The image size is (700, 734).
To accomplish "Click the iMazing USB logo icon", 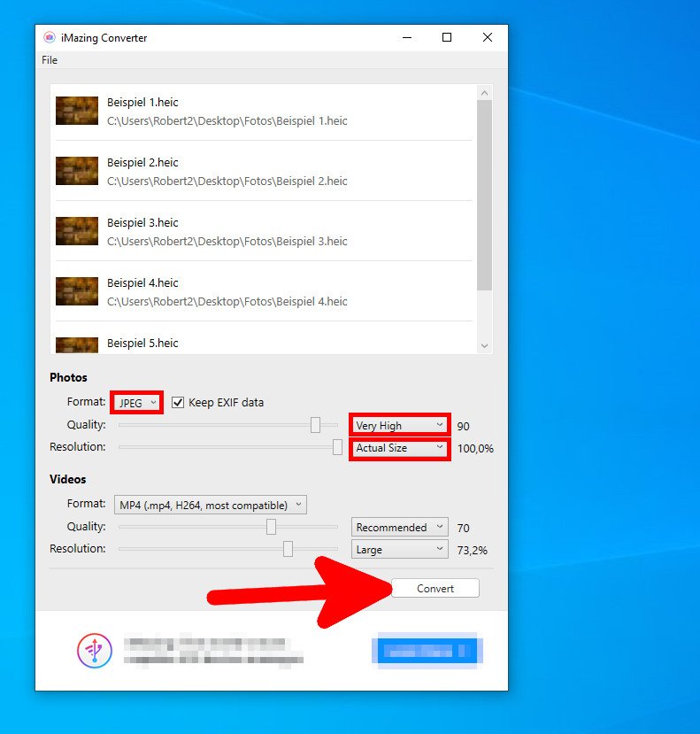I will click(x=94, y=651).
